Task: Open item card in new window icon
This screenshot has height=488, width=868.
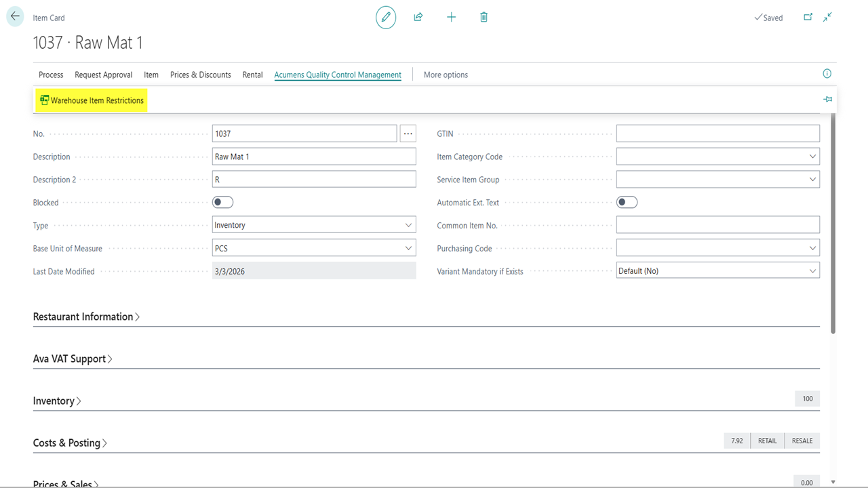Action: tap(808, 18)
